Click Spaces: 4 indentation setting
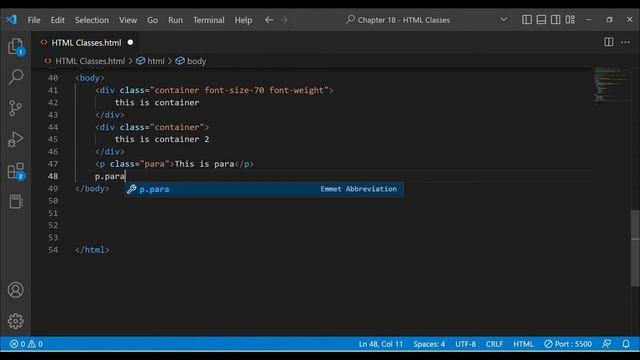This screenshot has height=360, width=640. 429,344
